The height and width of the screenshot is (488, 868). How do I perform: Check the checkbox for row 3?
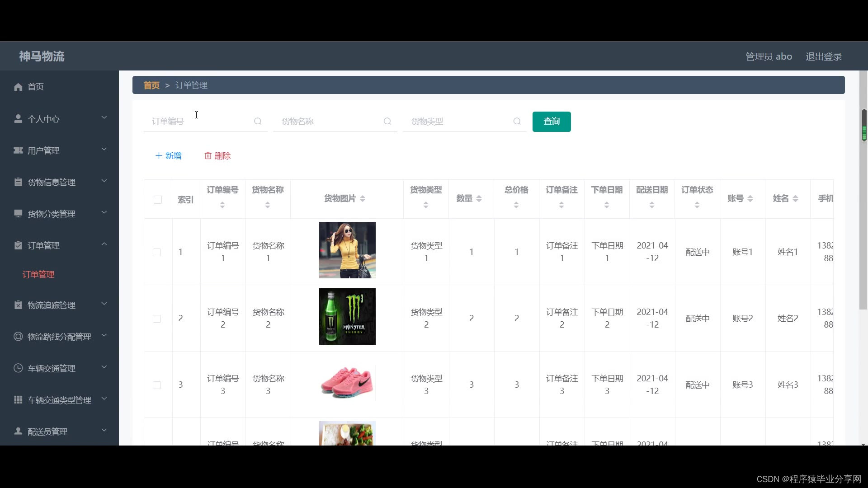coord(157,385)
